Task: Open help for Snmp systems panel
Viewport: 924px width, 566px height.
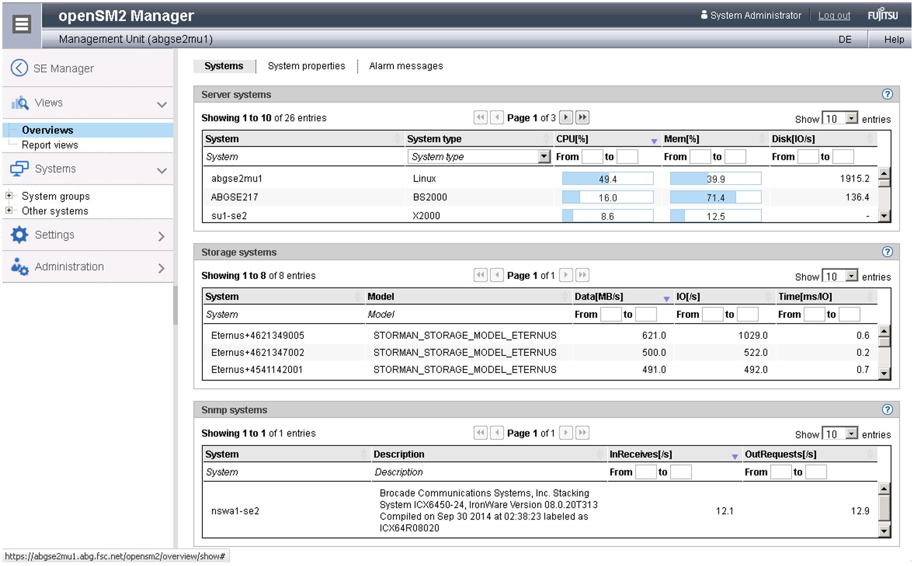Action: point(887,410)
